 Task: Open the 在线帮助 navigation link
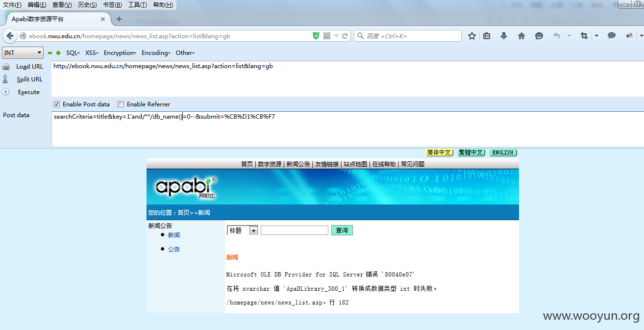384,164
